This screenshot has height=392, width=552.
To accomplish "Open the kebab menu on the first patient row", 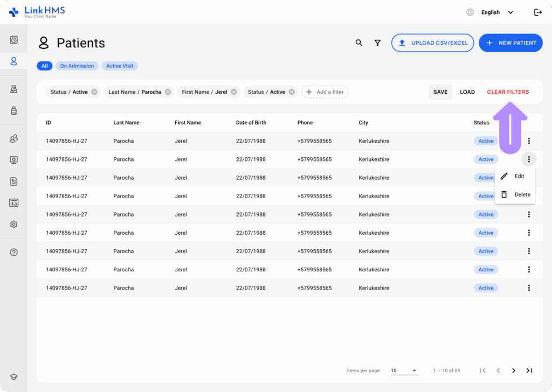I will (529, 141).
